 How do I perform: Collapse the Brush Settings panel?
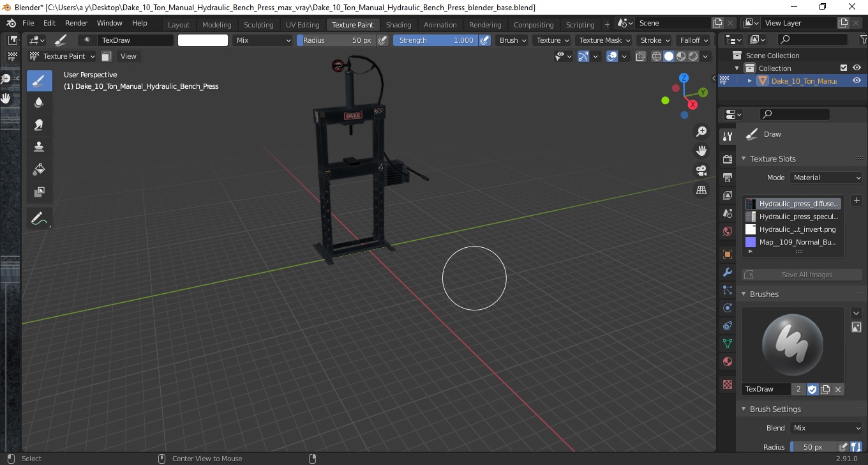[744, 409]
